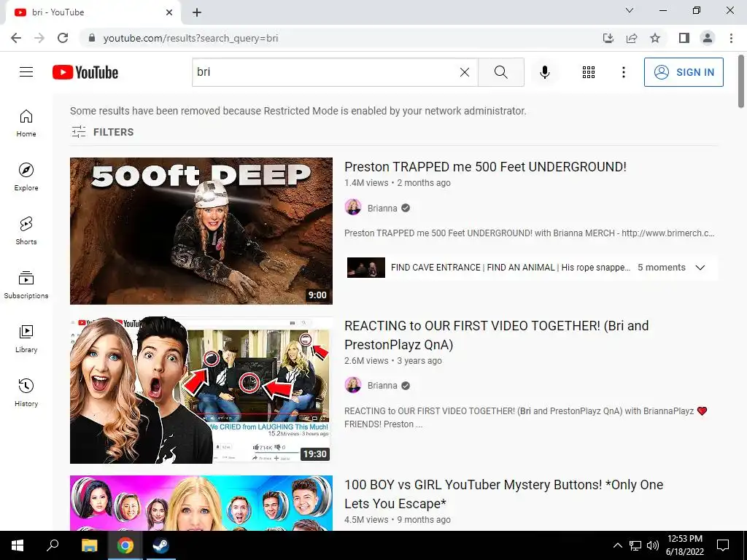Go back in Chrome
The height and width of the screenshot is (560, 747).
coord(16,38)
